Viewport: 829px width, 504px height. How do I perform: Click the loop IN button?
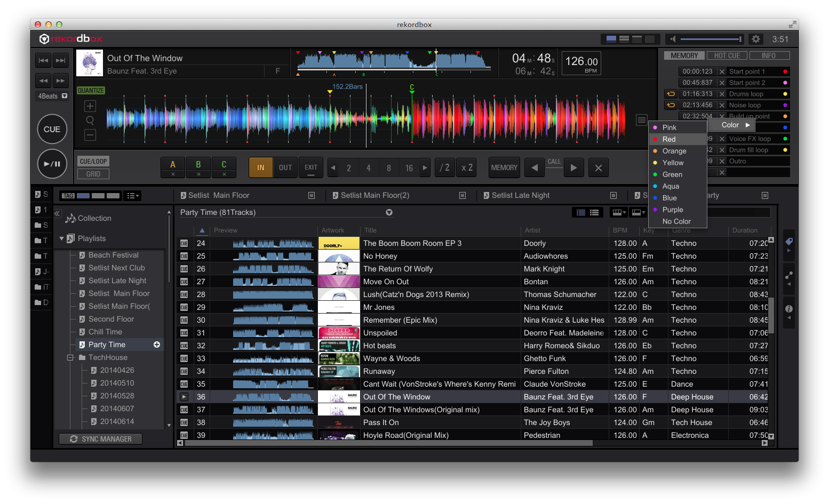(260, 167)
